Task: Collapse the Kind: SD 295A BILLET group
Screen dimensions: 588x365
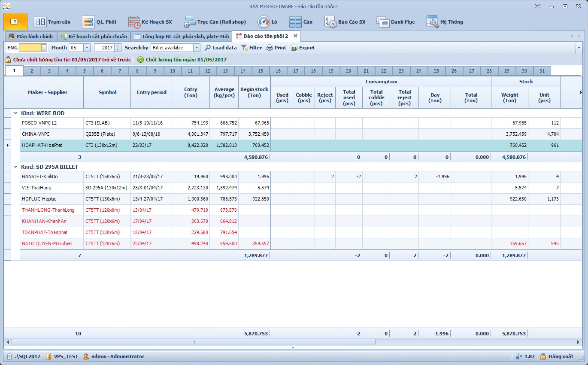Action: (16, 167)
